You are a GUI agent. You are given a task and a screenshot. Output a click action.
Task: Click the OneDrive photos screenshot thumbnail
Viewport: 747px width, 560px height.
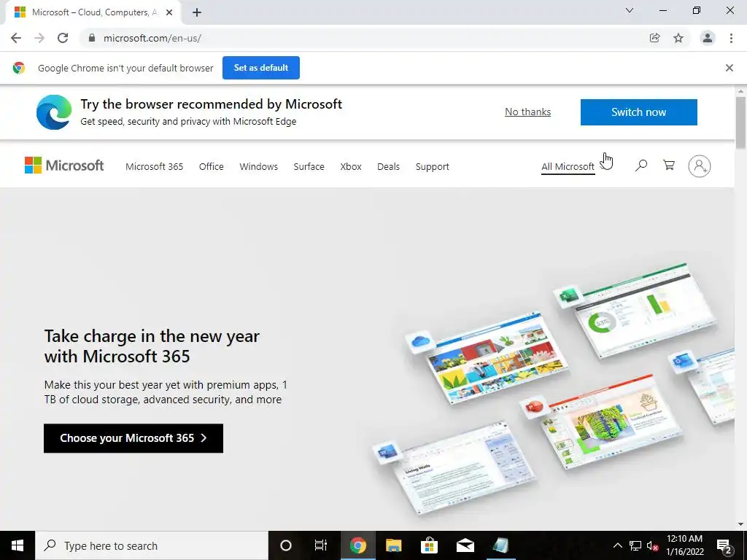[x=496, y=358]
